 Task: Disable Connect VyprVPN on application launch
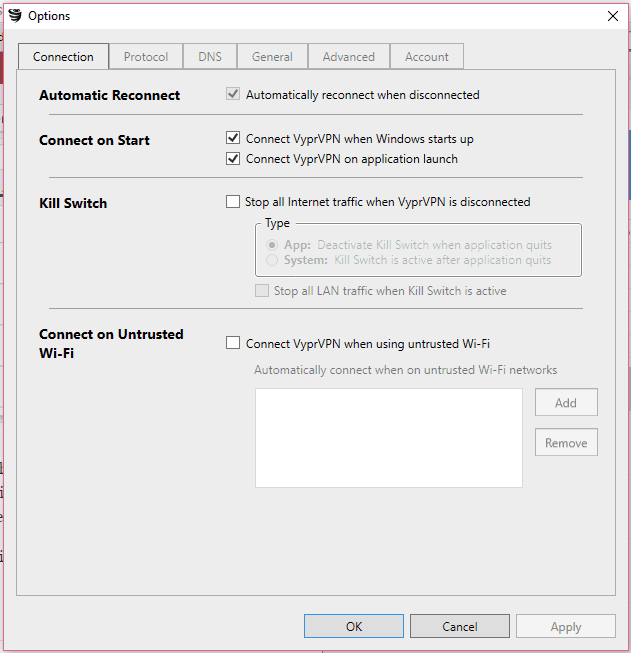[233, 158]
